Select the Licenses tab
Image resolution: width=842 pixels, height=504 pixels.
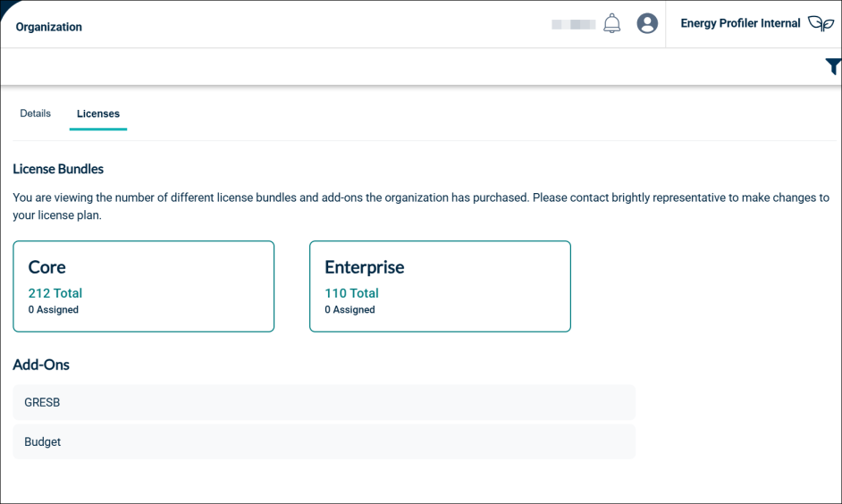pyautogui.click(x=98, y=113)
